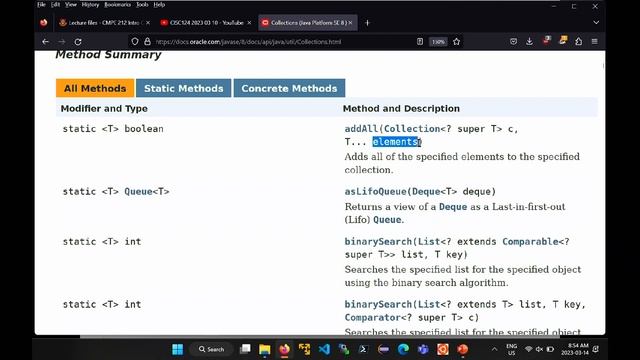Open the PowerShell terminal taskbar icon
This screenshot has width=640, height=360.
pyautogui.click(x=363, y=349)
